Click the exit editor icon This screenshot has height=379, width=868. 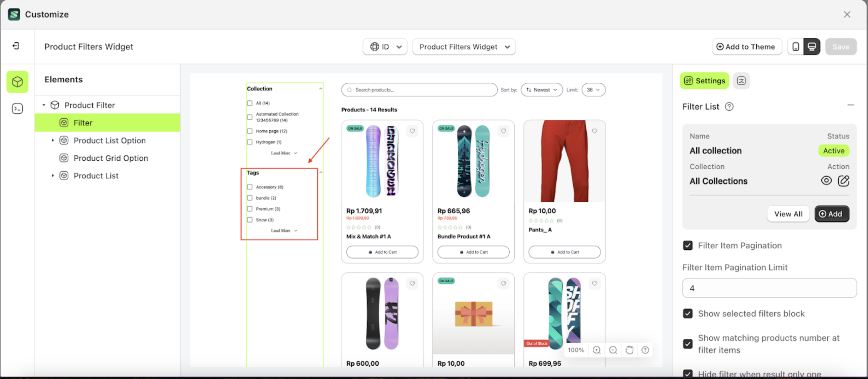(x=16, y=46)
